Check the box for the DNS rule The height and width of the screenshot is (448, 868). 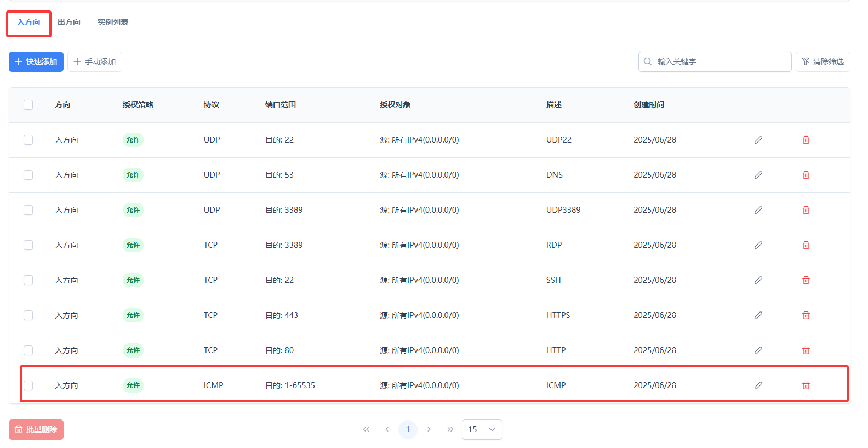(x=28, y=175)
